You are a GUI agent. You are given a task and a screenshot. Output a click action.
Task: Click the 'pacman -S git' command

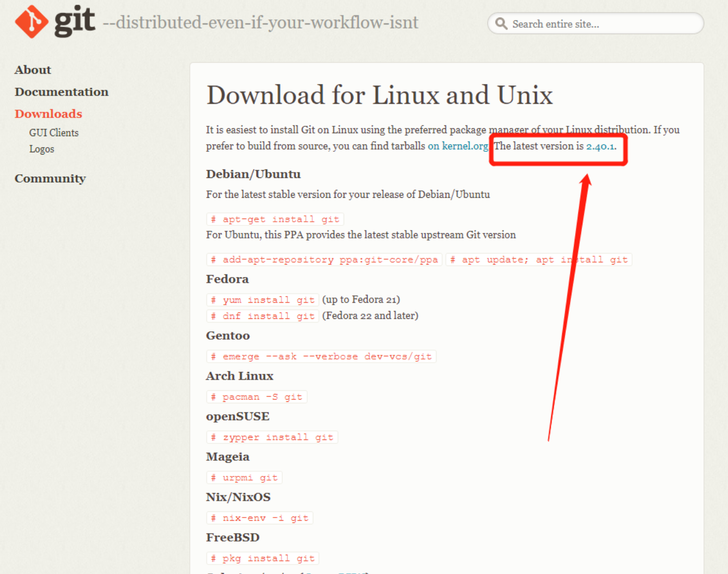point(257,397)
